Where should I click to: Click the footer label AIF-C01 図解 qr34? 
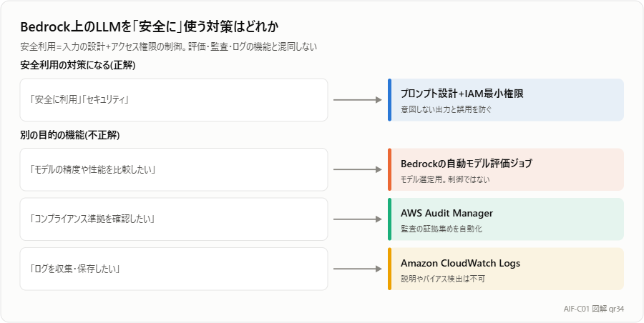coord(594,309)
